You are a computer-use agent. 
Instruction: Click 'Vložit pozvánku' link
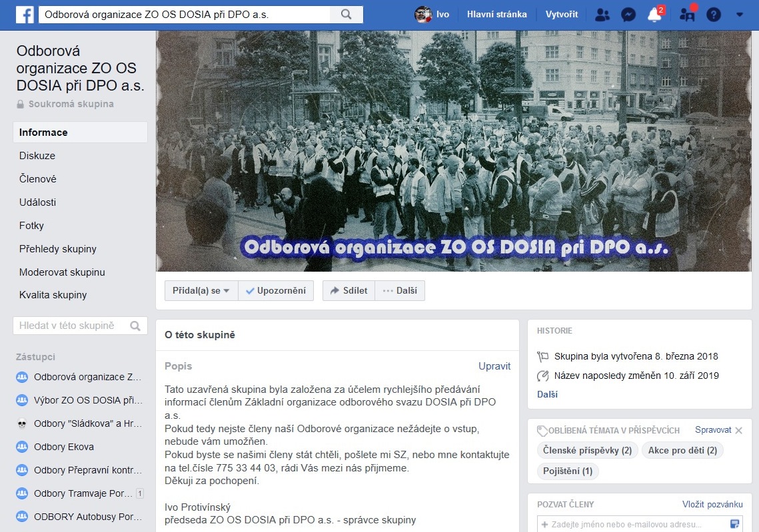[712, 505]
